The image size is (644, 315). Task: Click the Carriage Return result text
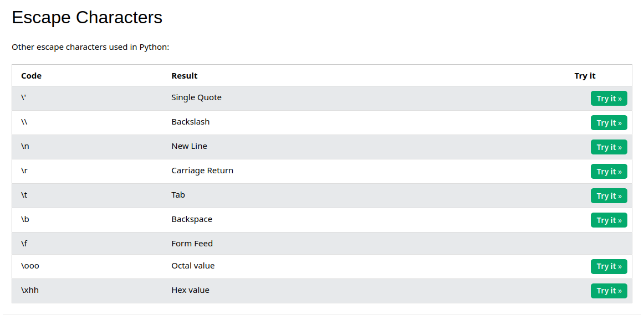click(202, 171)
